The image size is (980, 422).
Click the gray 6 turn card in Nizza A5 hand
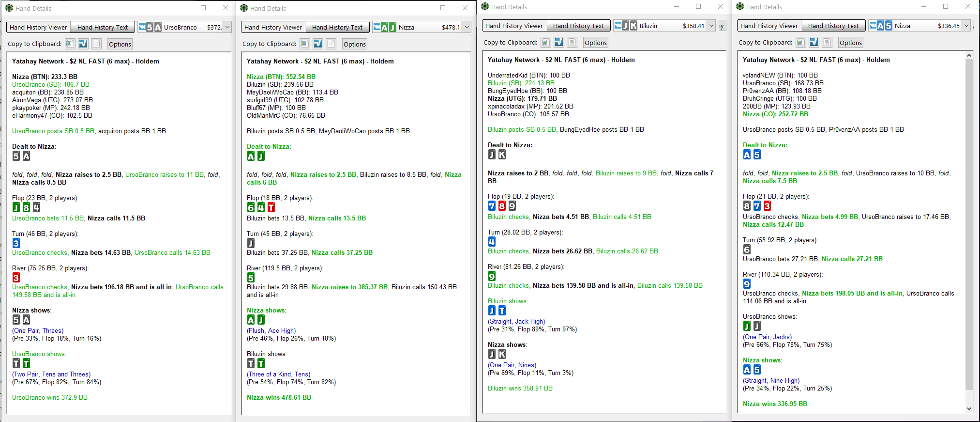pos(747,250)
